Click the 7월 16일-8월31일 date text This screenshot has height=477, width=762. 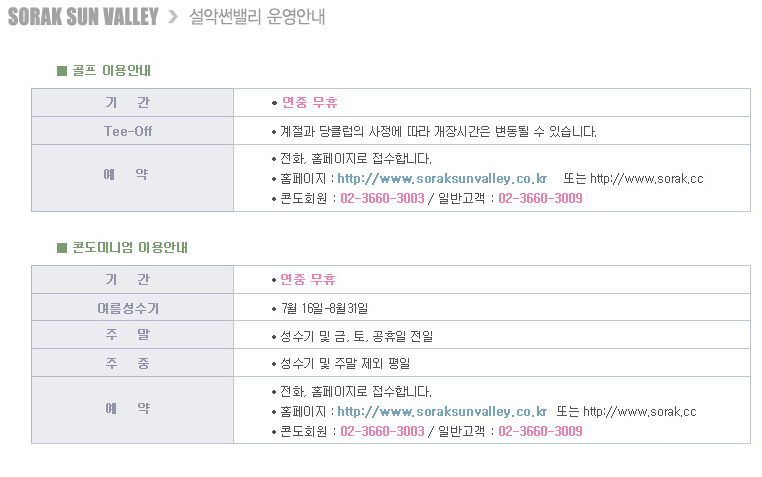pos(324,308)
